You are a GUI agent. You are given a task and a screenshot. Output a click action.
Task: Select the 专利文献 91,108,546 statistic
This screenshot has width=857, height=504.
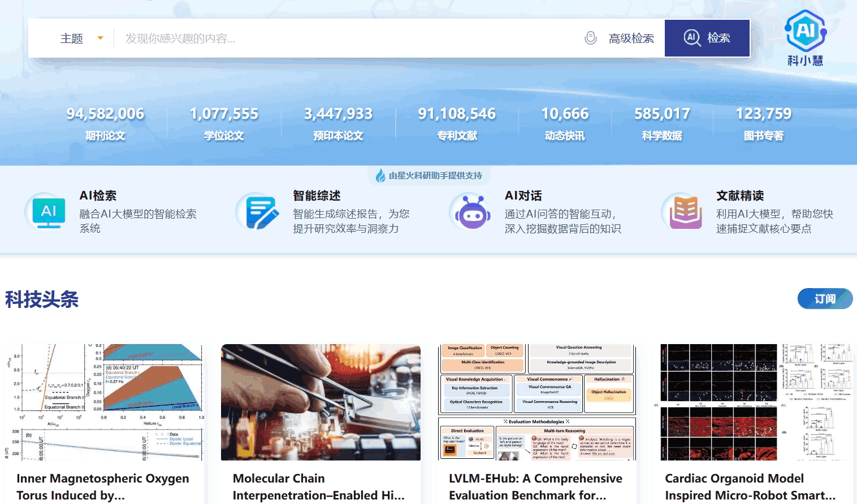[457, 124]
